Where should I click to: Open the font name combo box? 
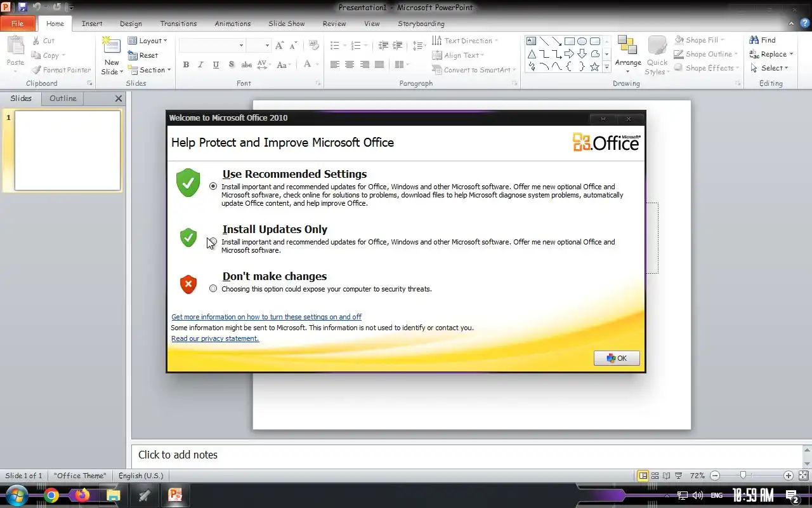(212, 46)
